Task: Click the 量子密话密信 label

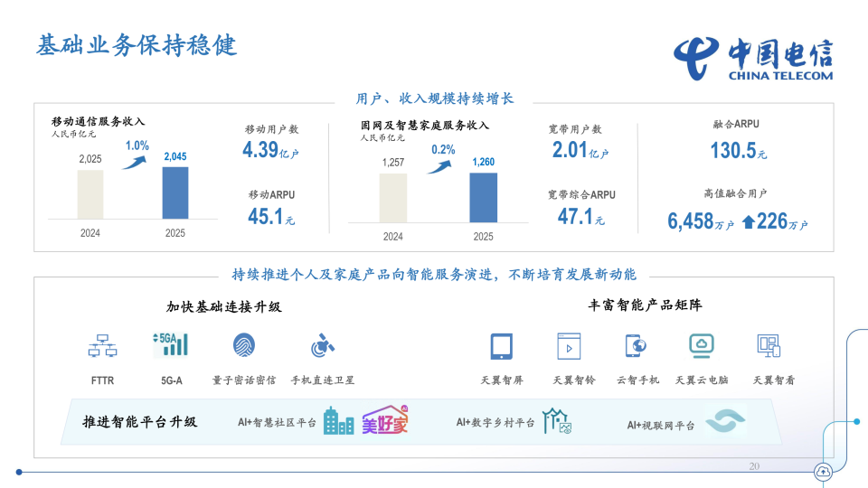Action: click(x=244, y=380)
